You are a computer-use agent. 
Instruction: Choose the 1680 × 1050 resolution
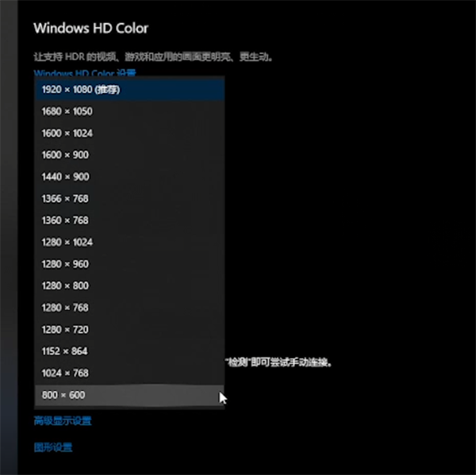click(x=129, y=111)
